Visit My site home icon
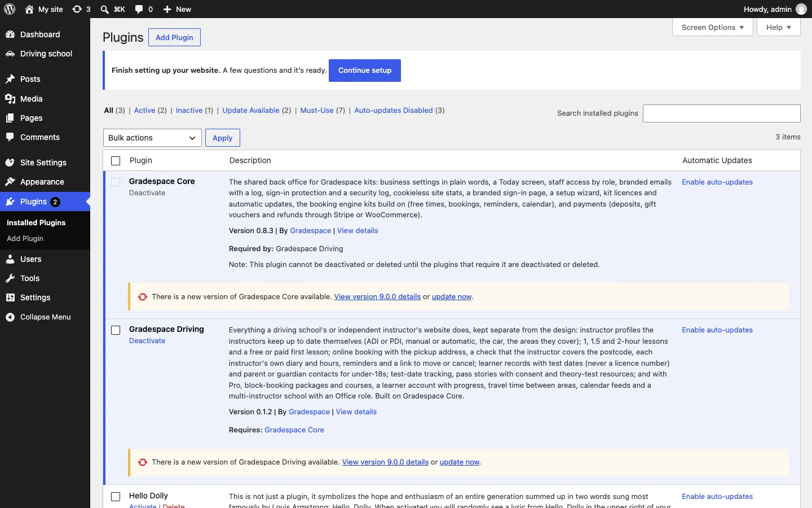 point(29,9)
